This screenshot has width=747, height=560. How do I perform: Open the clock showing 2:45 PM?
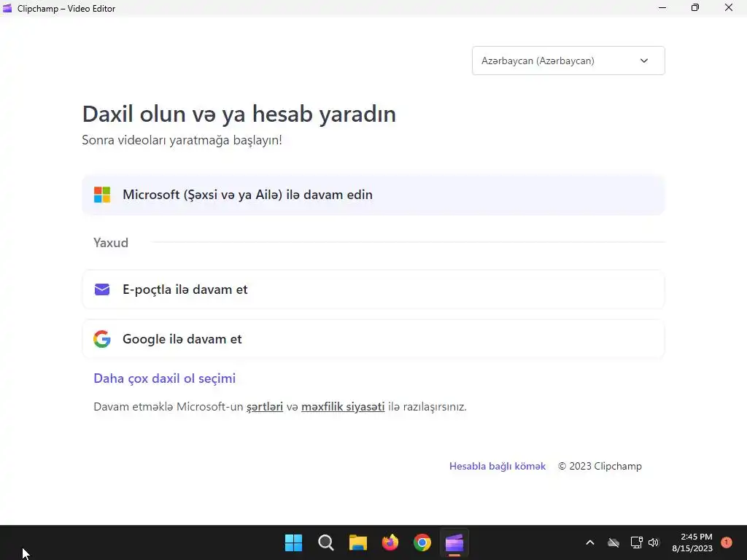[x=692, y=542]
